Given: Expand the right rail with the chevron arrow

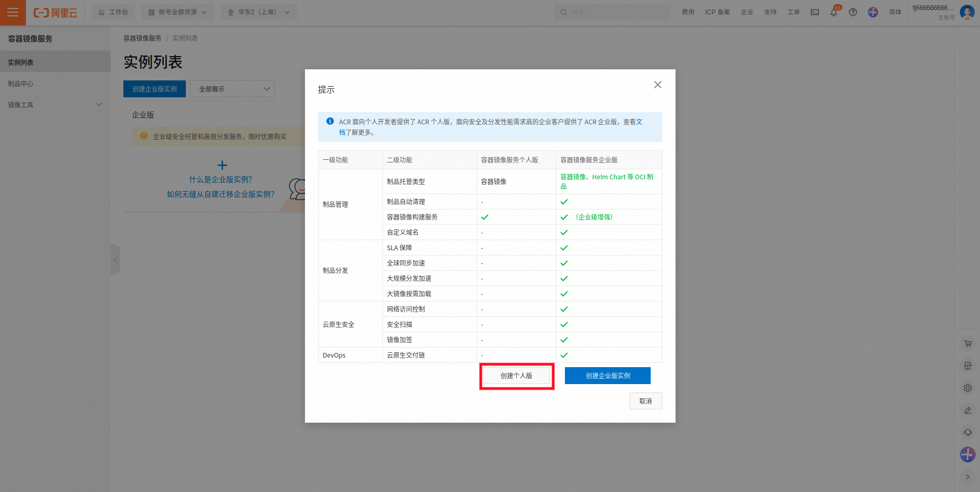Looking at the screenshot, I should click(968, 477).
